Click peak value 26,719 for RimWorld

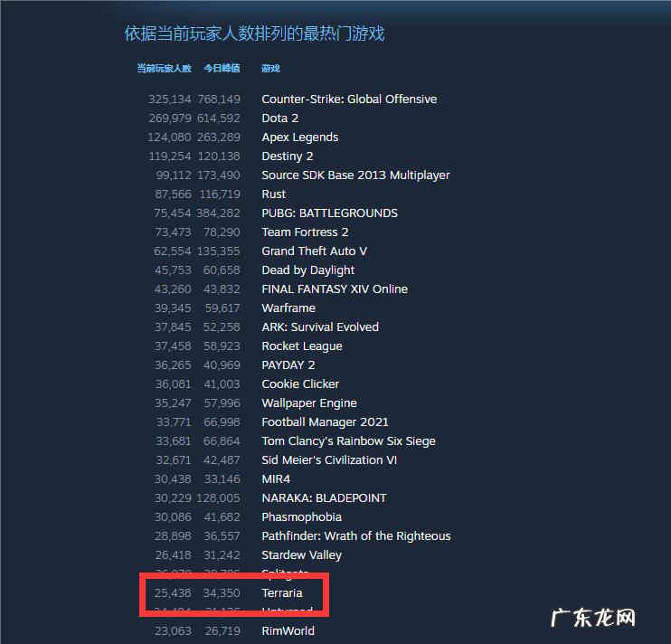click(x=222, y=631)
